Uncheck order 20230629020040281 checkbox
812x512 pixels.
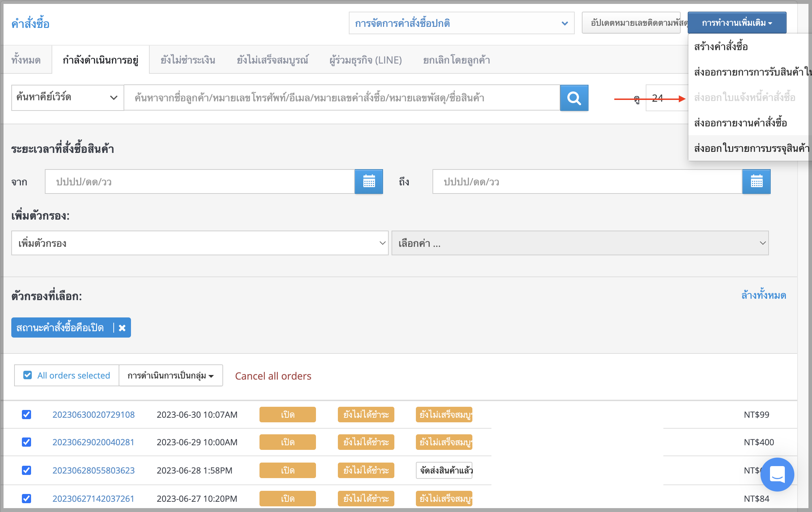[x=26, y=442]
